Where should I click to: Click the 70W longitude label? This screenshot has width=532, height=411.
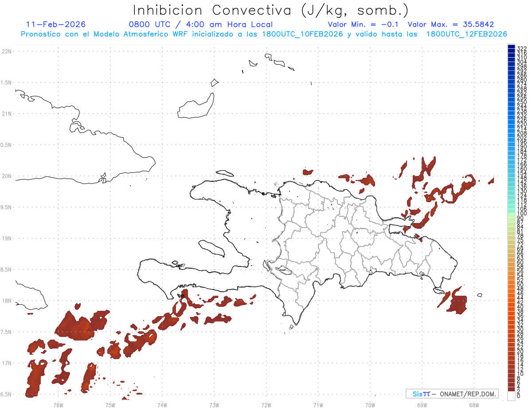(x=370, y=405)
